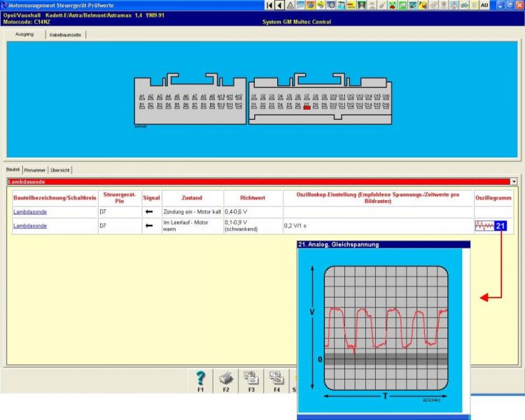Click the highlighted red D7 connector pin
Image resolution: width=525 pixels, height=420 pixels.
(x=307, y=106)
